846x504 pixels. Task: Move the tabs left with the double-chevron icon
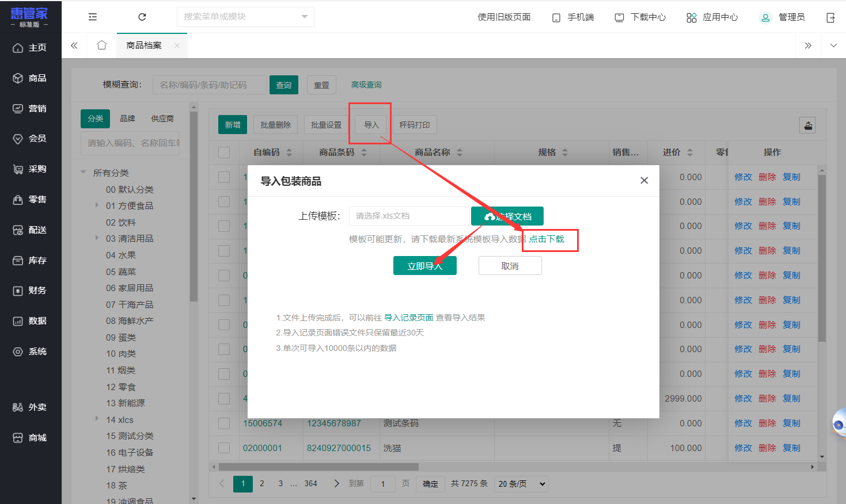(x=74, y=45)
